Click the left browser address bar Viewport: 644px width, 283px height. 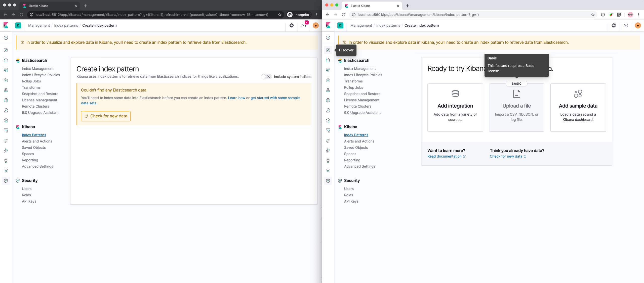click(x=151, y=15)
